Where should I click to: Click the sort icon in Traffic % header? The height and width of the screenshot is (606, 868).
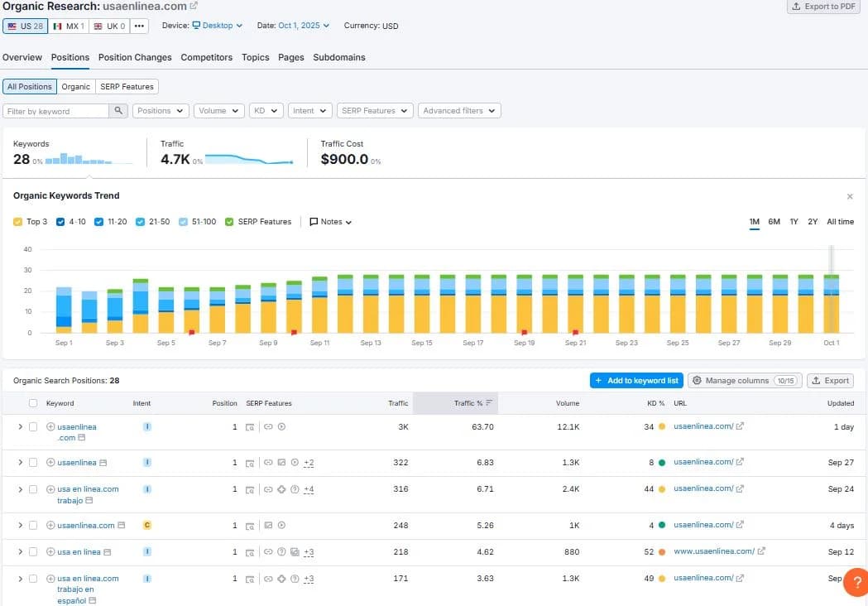489,403
